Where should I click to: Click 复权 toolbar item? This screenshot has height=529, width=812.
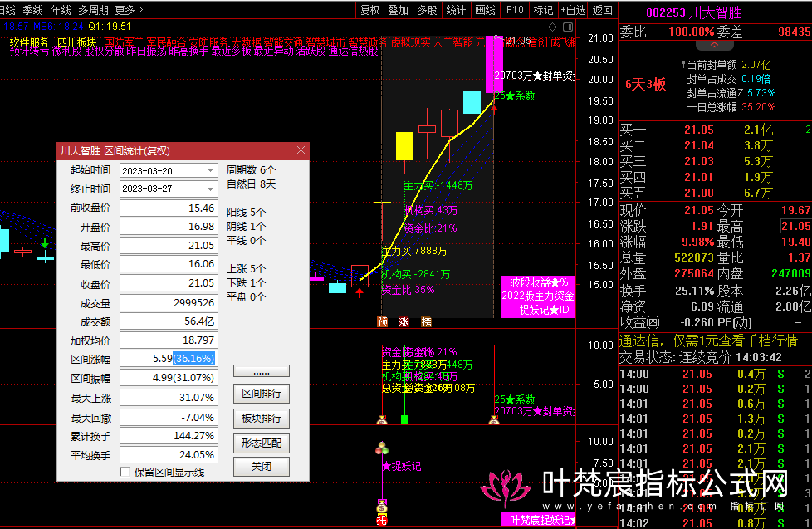[x=369, y=10]
